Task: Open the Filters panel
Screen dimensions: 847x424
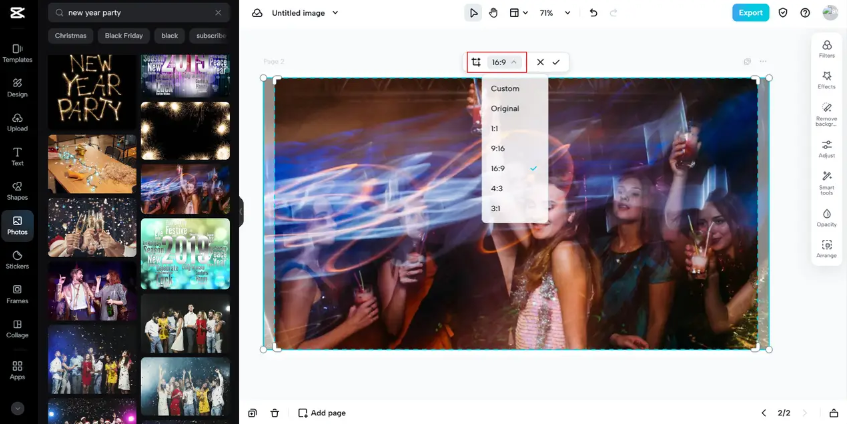Action: click(x=826, y=49)
